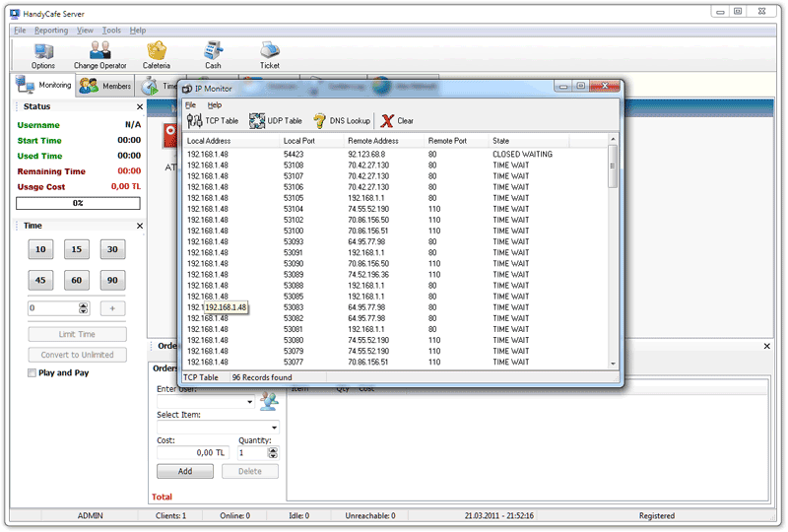Viewport: 788px width, 532px height.
Task: Click the Change Operator icon
Action: [x=100, y=55]
